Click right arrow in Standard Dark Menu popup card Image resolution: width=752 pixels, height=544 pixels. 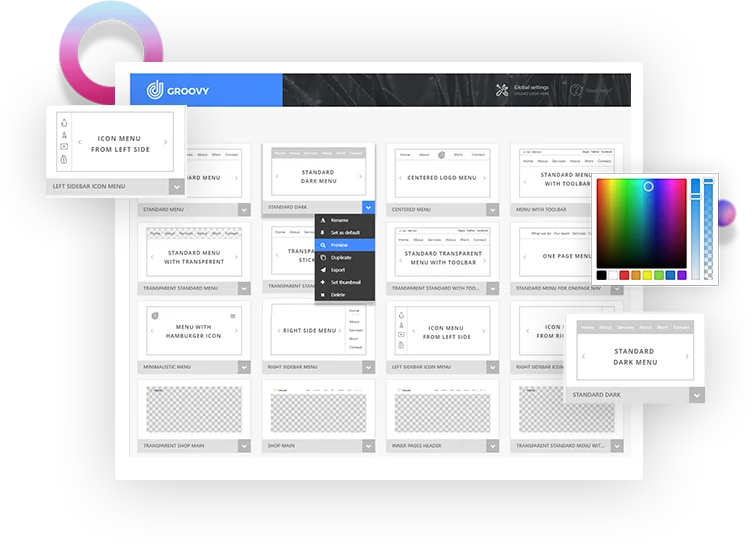pos(687,356)
